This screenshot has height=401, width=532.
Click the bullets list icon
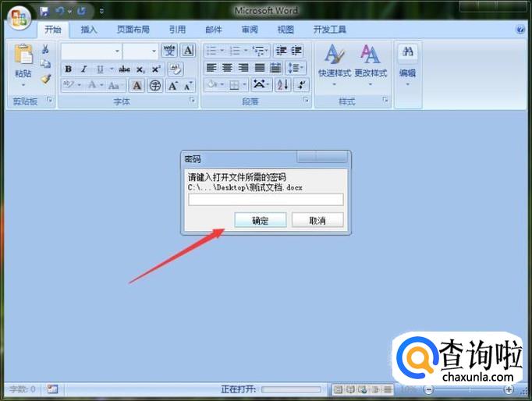(211, 51)
